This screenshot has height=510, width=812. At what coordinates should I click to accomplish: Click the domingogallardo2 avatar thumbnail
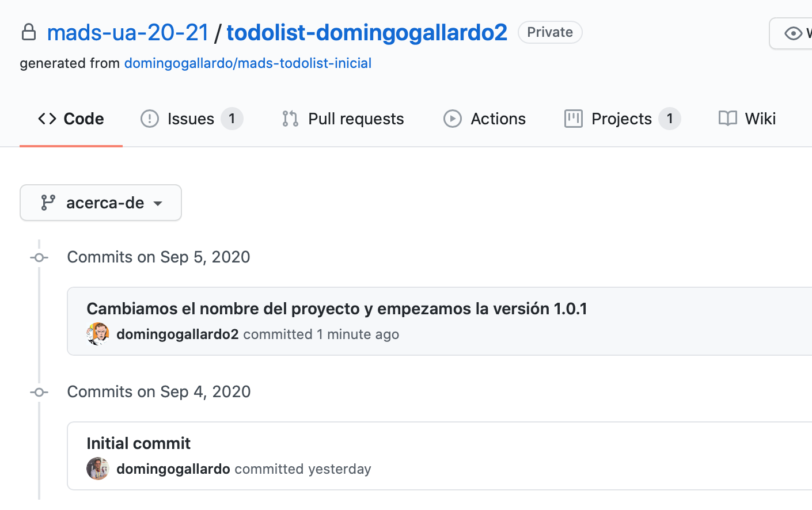pyautogui.click(x=98, y=334)
